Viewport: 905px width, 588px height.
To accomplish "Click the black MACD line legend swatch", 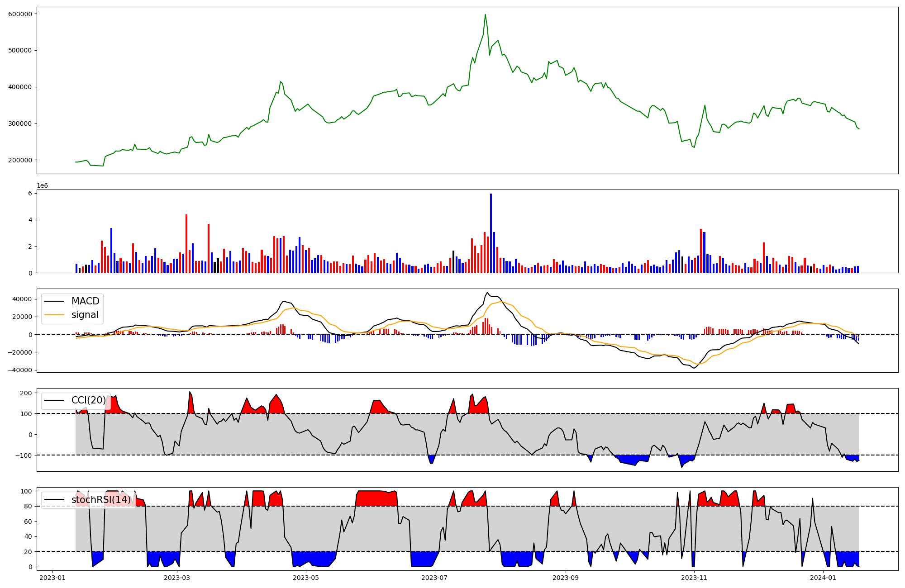I will click(x=55, y=302).
